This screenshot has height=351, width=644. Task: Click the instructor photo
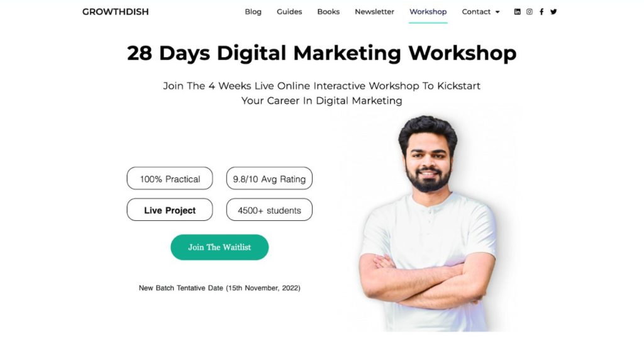pyautogui.click(x=427, y=223)
